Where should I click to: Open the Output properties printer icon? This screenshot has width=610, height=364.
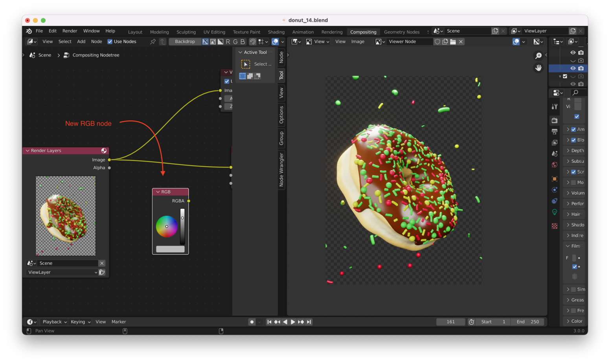(x=555, y=132)
